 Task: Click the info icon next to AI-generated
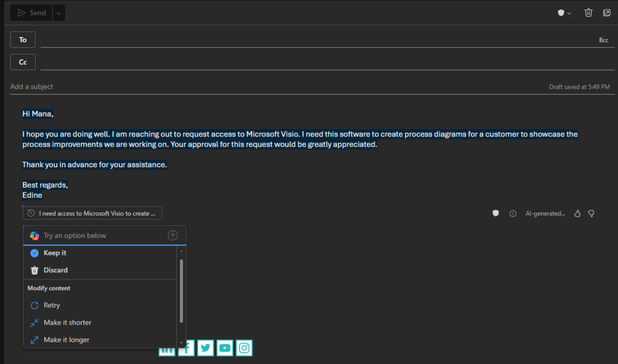coord(513,213)
